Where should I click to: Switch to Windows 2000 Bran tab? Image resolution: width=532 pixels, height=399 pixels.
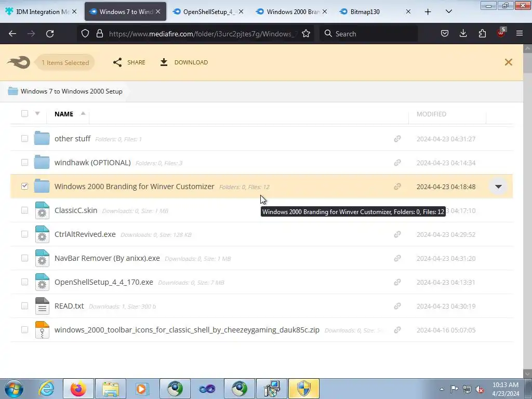tap(291, 11)
